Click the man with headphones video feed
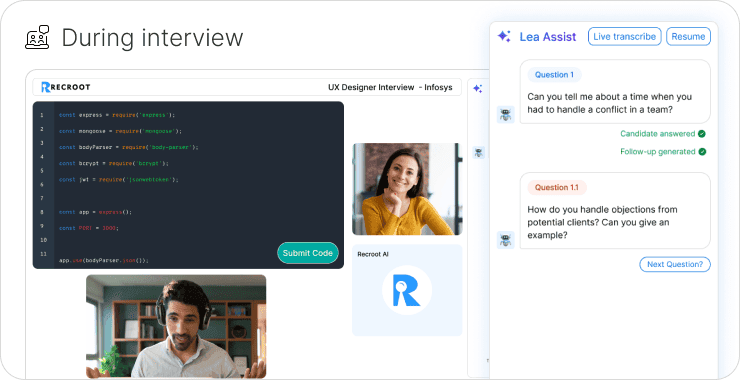Image resolution: width=740 pixels, height=380 pixels. 176,327
